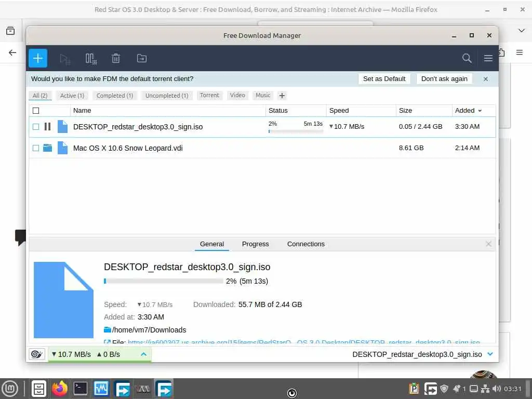
Task: Open Firefox list all tabs chevron
Action: pyautogui.click(x=522, y=31)
